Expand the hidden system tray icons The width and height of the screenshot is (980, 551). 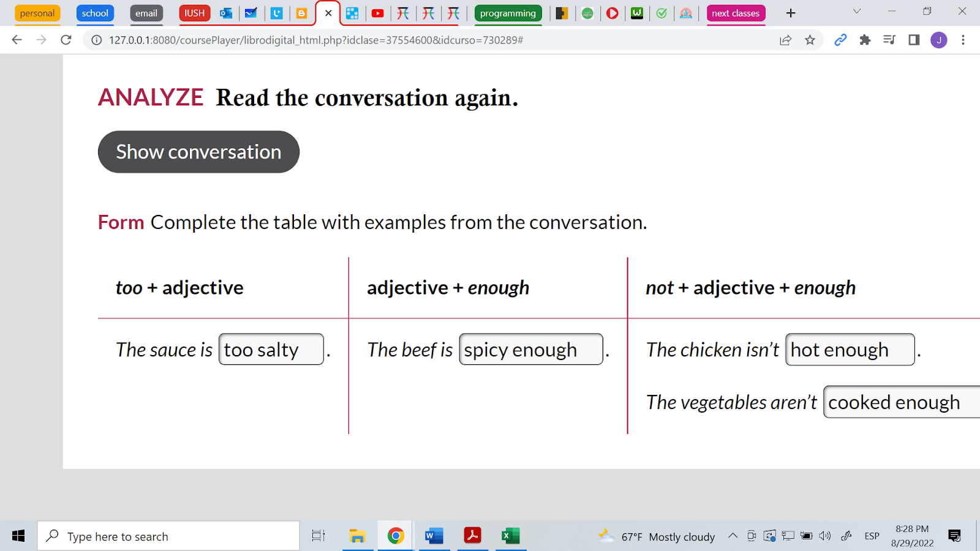(733, 536)
